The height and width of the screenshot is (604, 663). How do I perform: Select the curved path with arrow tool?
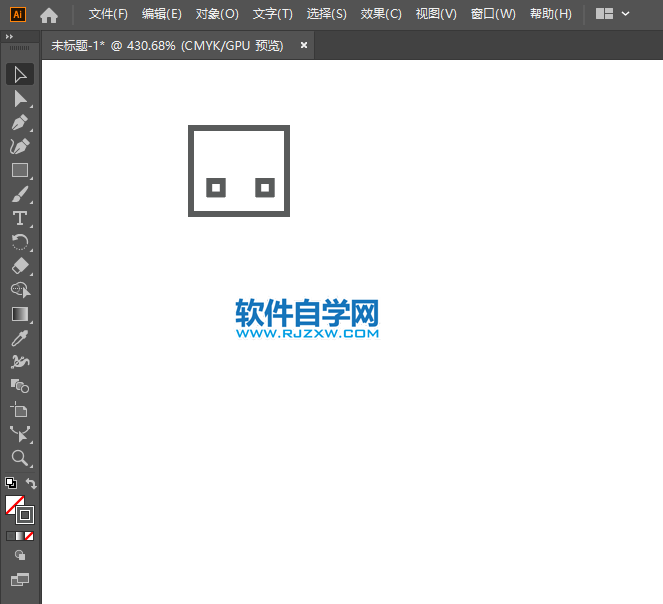point(20,434)
